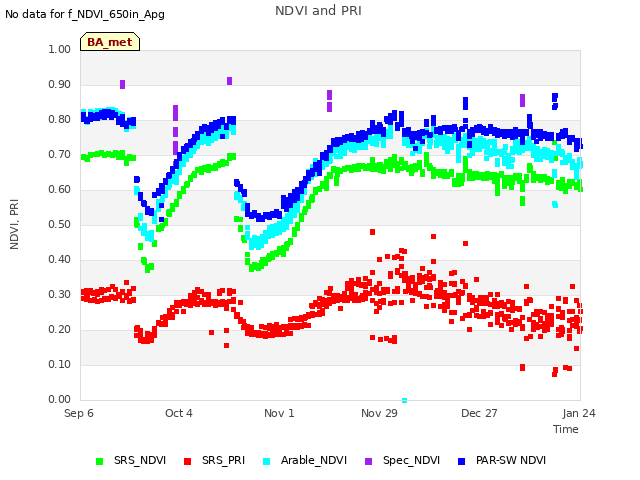Viewport: 640px width, 480px height.
Task: Click the 0.30 y-axis tick label
Action: click(60, 294)
